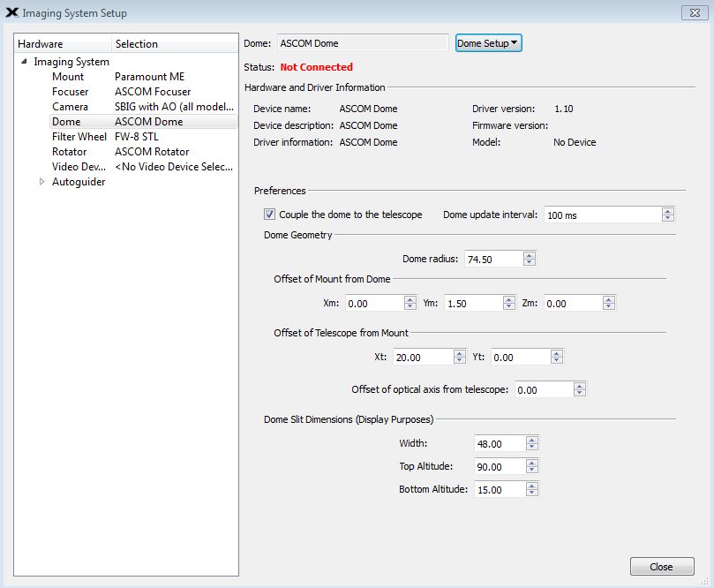Click the Bottom Altitude input field

(x=500, y=490)
